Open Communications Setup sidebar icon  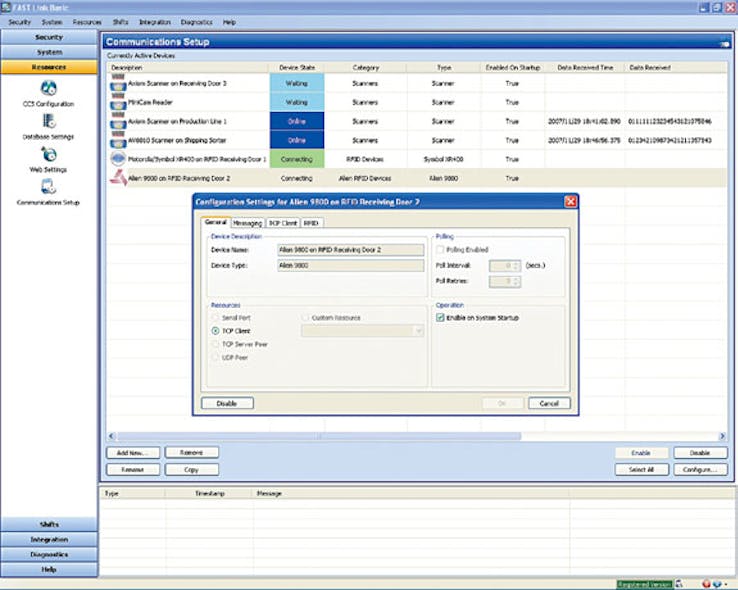[x=48, y=187]
